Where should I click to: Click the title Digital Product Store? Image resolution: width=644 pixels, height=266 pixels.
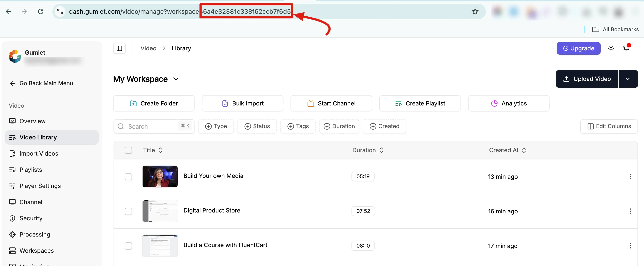click(212, 210)
